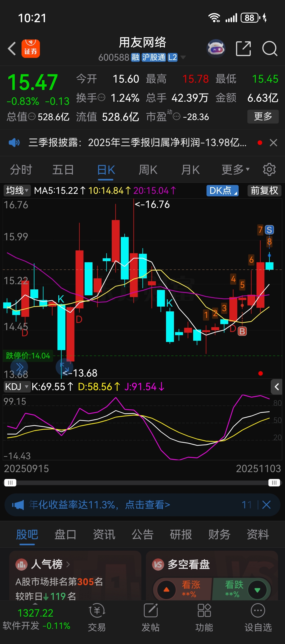
Task: Tap the L2 level tag
Action: click(172, 57)
